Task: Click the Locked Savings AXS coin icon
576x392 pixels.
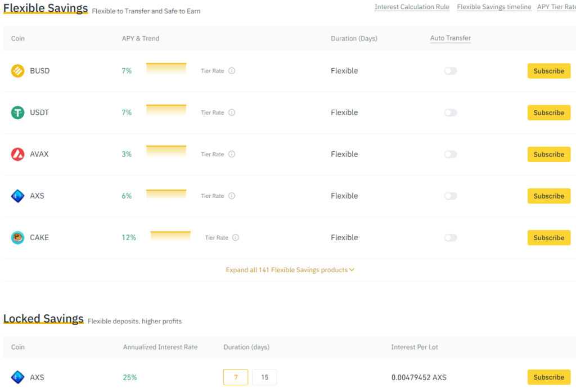Action: pyautogui.click(x=18, y=377)
